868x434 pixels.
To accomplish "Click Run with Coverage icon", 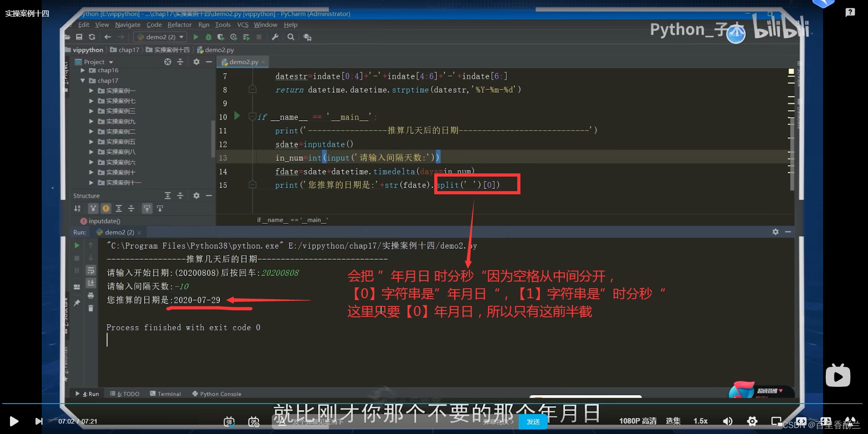I will click(x=221, y=37).
